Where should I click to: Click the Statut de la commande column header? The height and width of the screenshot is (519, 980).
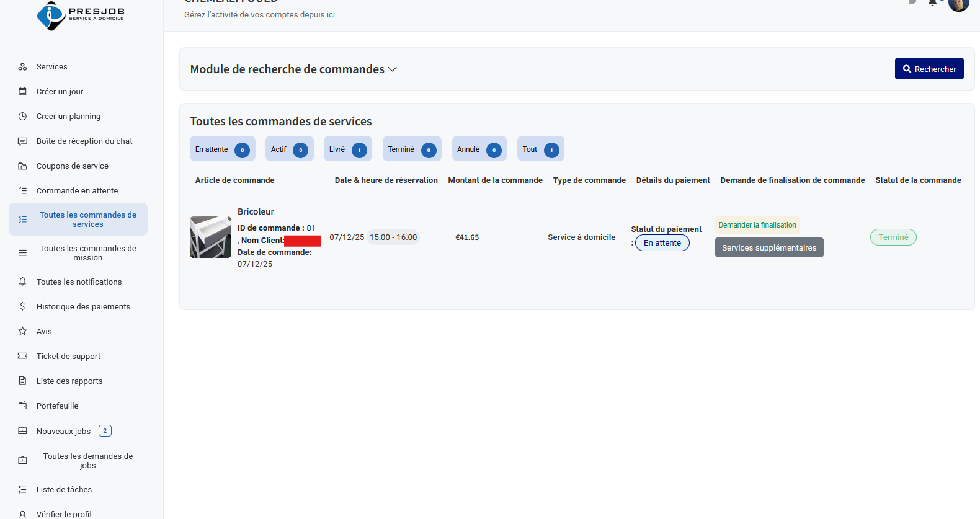(x=918, y=180)
